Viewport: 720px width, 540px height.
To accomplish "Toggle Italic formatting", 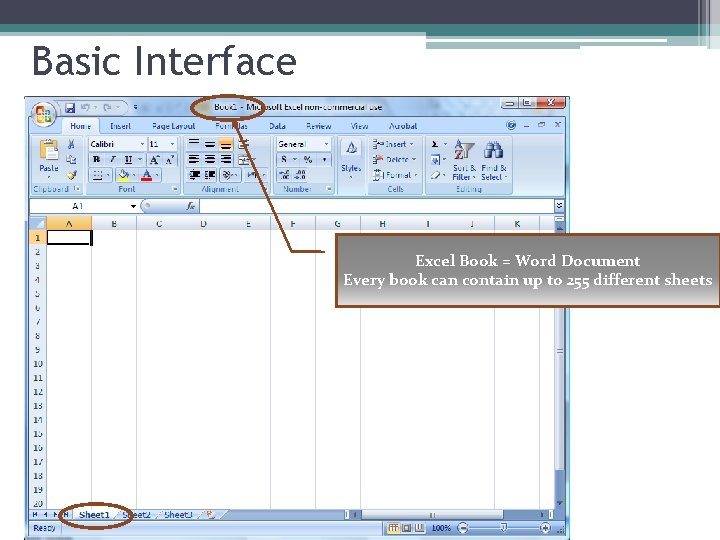I will (112, 159).
